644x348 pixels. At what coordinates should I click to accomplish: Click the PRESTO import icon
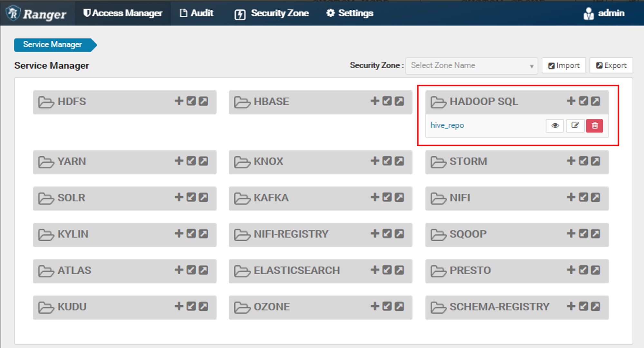pos(583,270)
